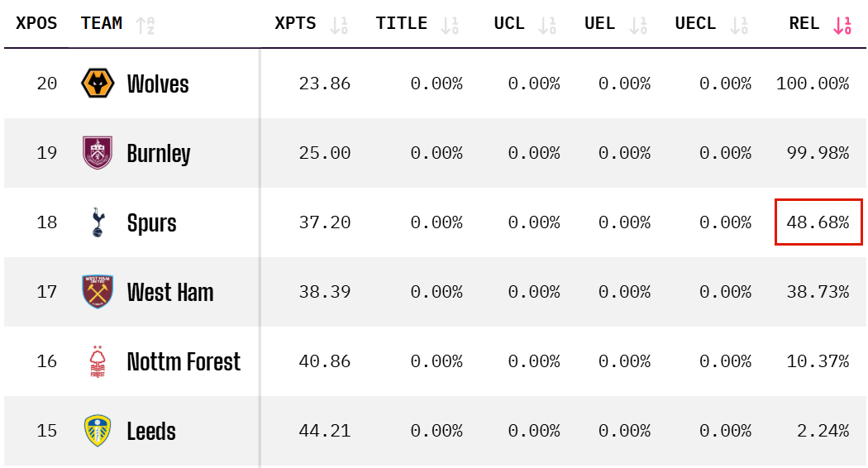Screen dimensions: 868x468
Task: Click the Burnley club crest icon
Action: [x=98, y=153]
